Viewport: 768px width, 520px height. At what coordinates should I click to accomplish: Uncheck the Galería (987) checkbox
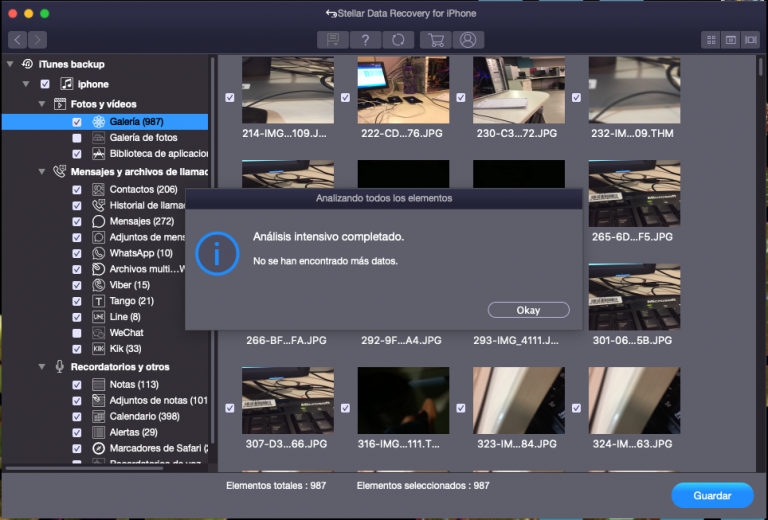coord(77,122)
